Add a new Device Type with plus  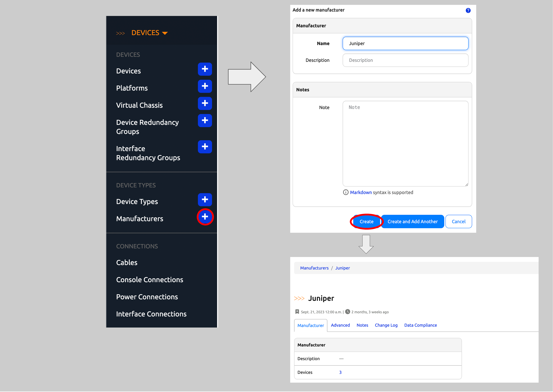(205, 200)
